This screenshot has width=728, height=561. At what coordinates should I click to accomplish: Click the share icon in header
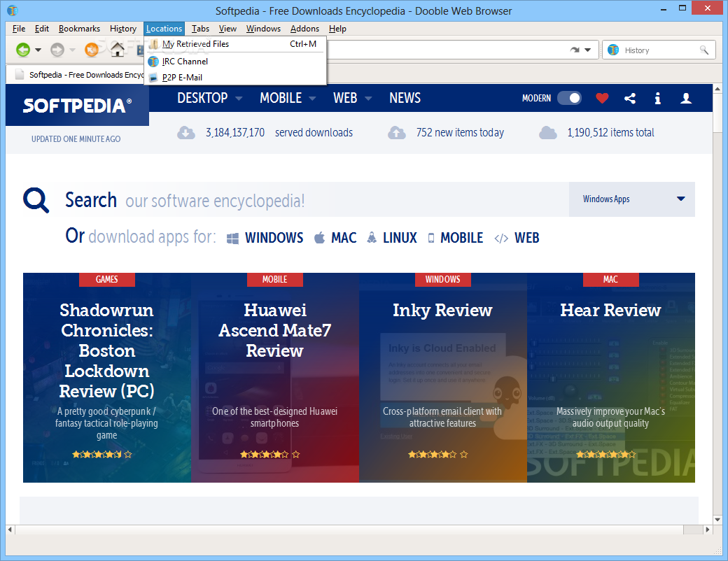coord(630,98)
